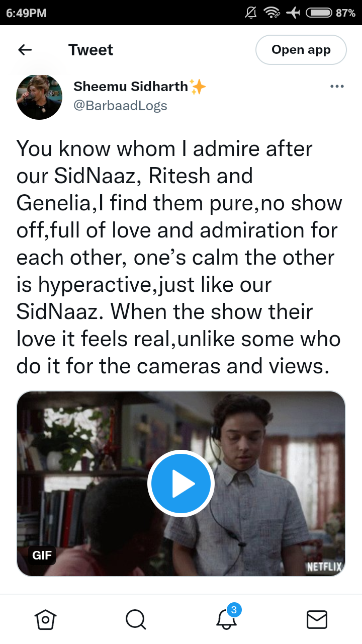This screenshot has height=644, width=362.
Task: Select the tweet text about SidNaaz
Action: click(179, 257)
